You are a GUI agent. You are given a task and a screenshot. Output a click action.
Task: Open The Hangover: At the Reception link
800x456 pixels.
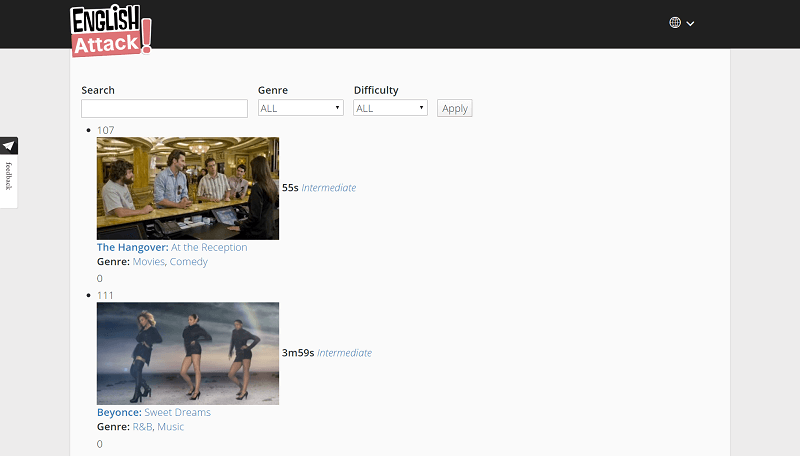pyautogui.click(x=172, y=247)
